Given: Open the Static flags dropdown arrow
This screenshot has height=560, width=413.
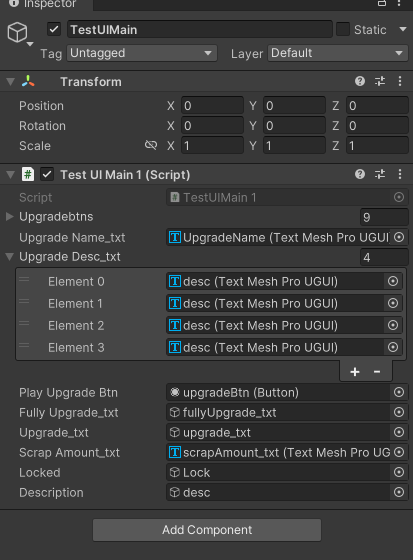Looking at the screenshot, I should click(403, 29).
